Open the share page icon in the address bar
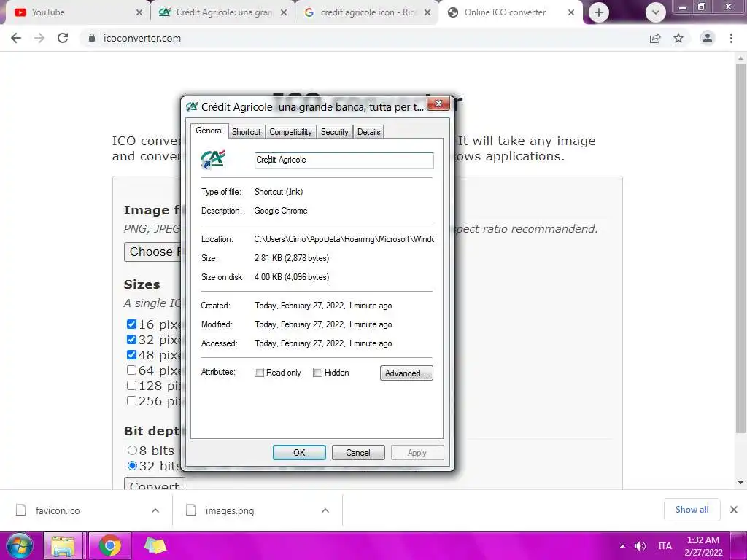This screenshot has height=560, width=747. click(655, 38)
